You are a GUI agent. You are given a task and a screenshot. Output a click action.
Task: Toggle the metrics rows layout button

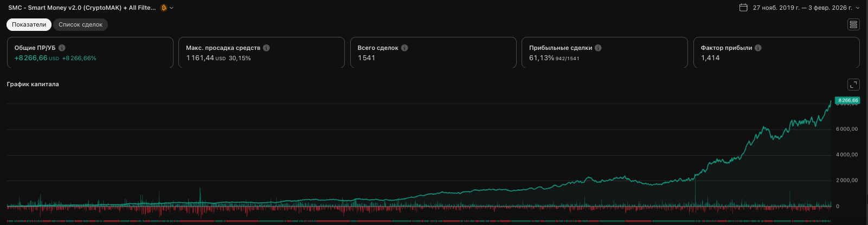(853, 24)
